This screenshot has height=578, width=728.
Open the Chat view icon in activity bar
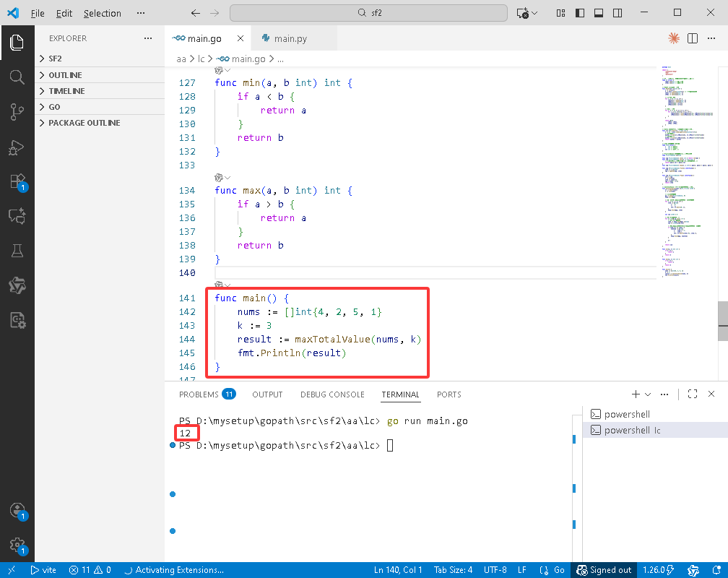coord(17,216)
